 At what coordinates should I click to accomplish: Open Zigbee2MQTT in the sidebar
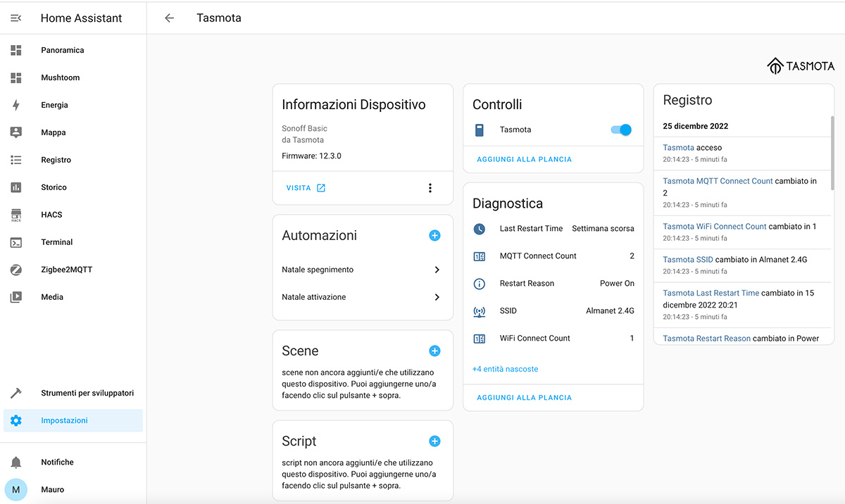[66, 270]
